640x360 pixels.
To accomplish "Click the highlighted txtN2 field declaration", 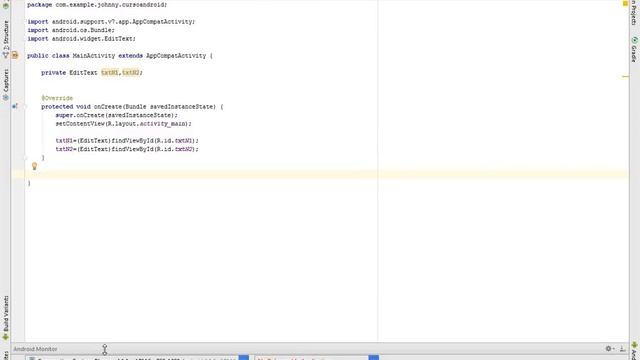I will coord(131,72).
